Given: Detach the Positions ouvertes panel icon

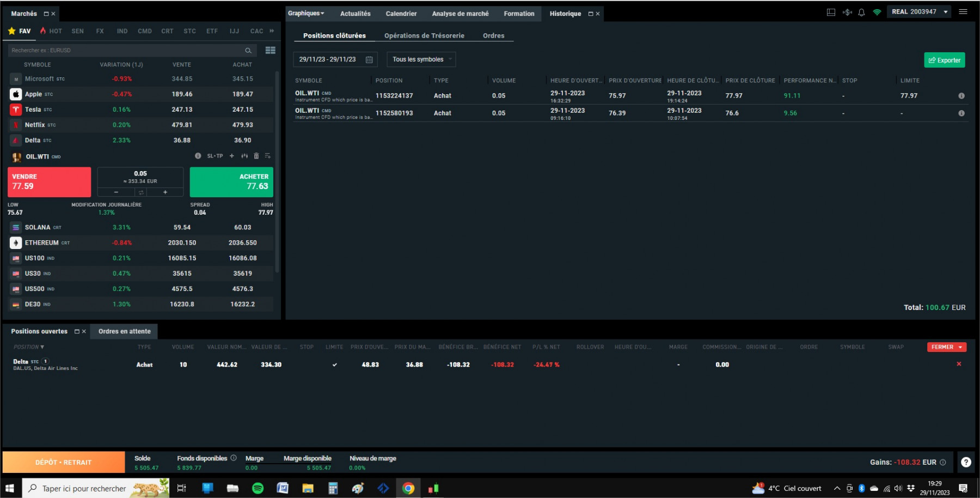Looking at the screenshot, I should pos(77,331).
